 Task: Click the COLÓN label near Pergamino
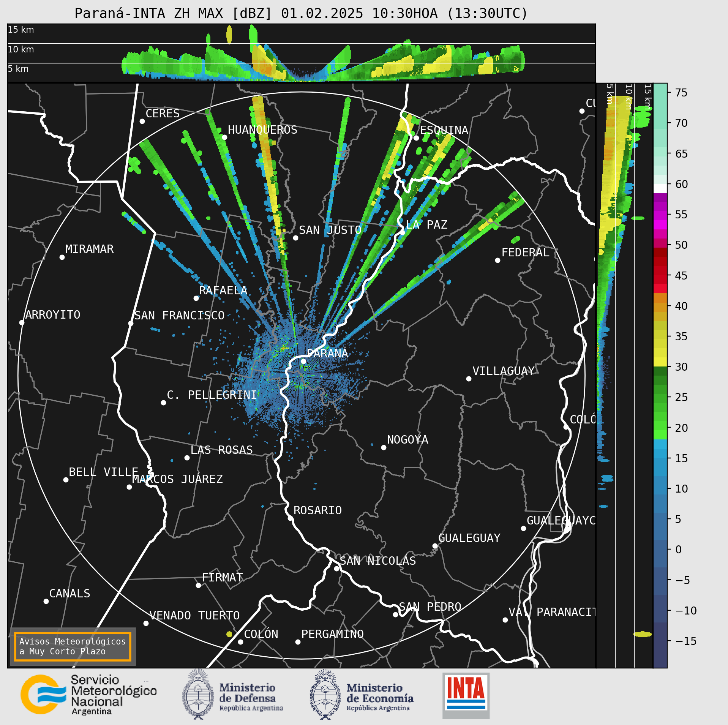[x=261, y=634]
